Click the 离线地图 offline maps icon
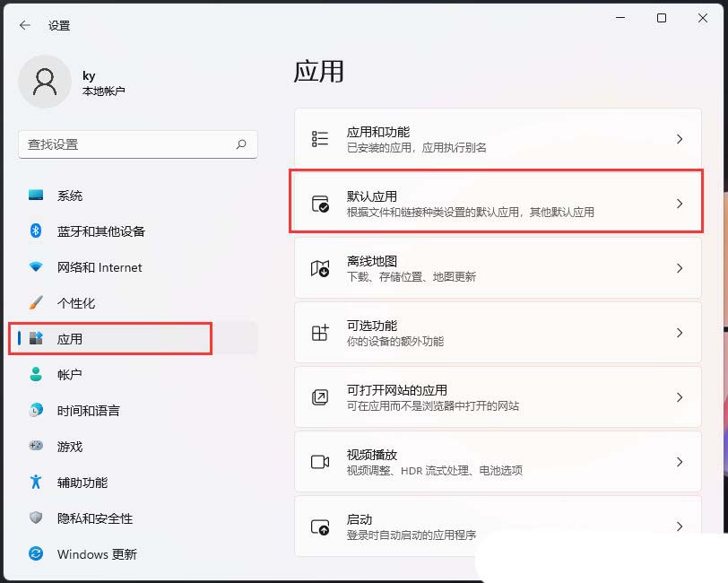The image size is (728, 583). pos(320,268)
